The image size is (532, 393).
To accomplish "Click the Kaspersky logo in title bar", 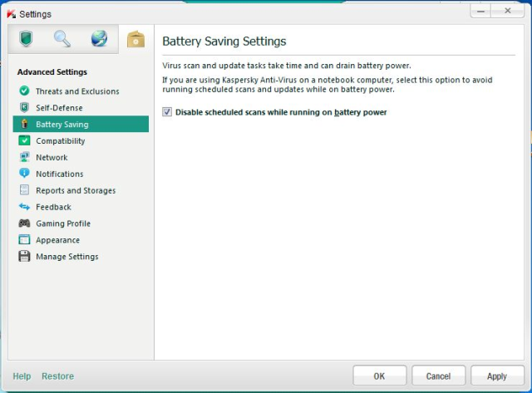I will [x=11, y=14].
